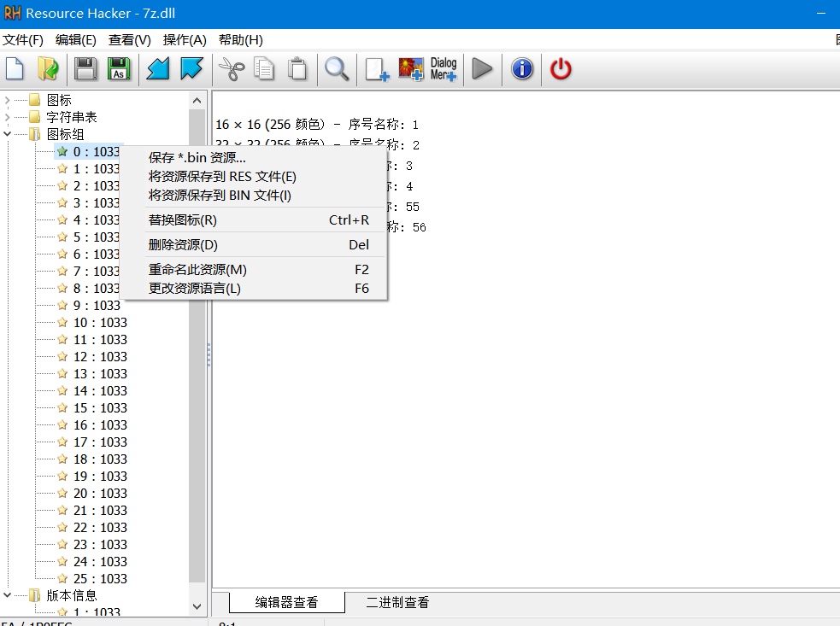Click the Save As toolbar icon
The width and height of the screenshot is (840, 626).
[x=119, y=69]
